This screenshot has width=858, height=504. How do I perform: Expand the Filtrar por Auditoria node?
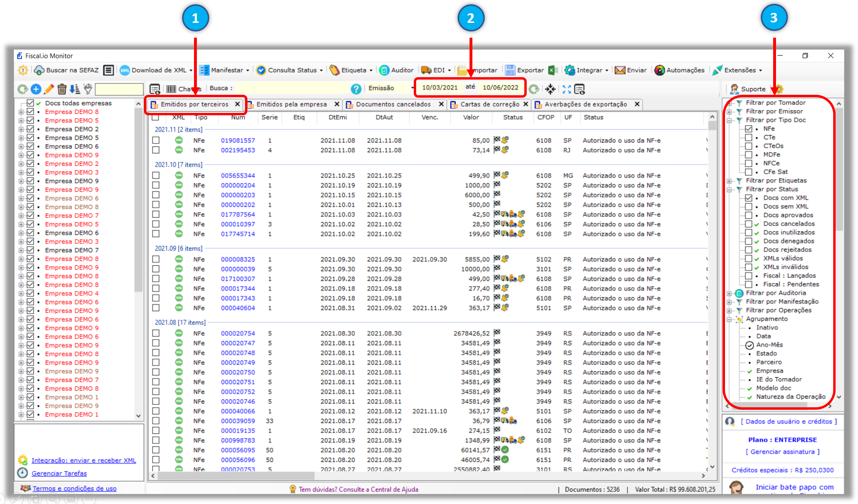[x=729, y=293]
